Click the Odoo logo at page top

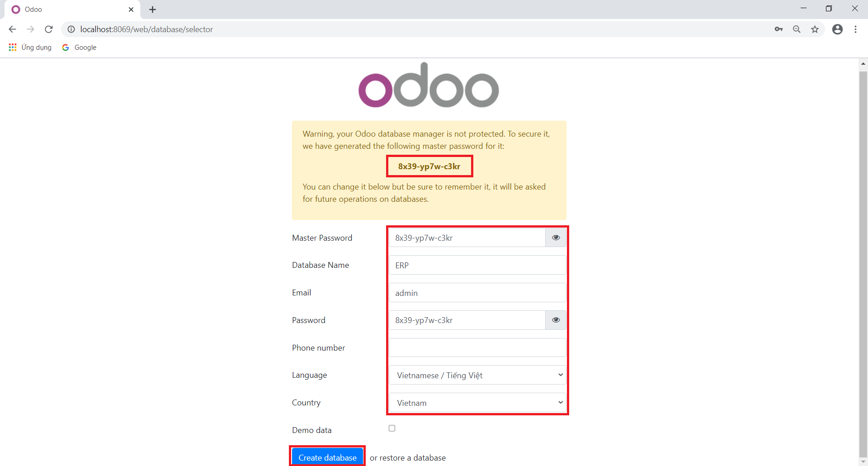coord(428,85)
